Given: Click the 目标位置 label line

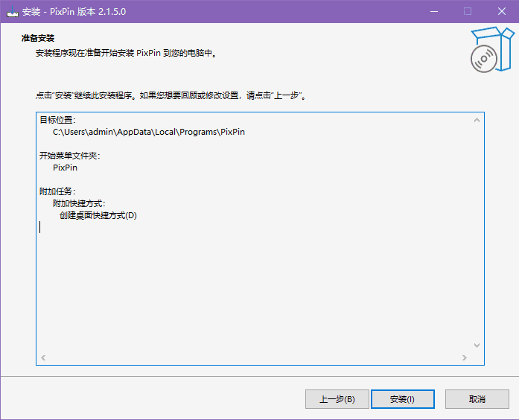Looking at the screenshot, I should point(57,120).
